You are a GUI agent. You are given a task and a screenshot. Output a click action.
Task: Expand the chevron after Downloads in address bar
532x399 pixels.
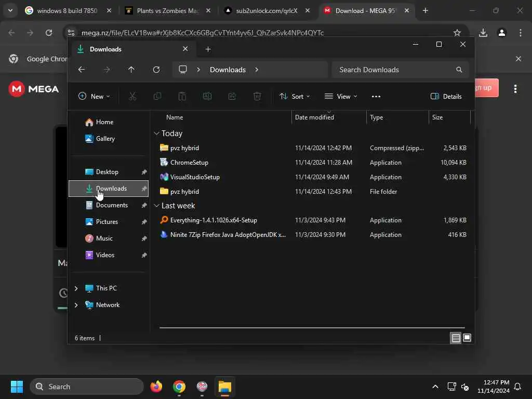point(257,70)
